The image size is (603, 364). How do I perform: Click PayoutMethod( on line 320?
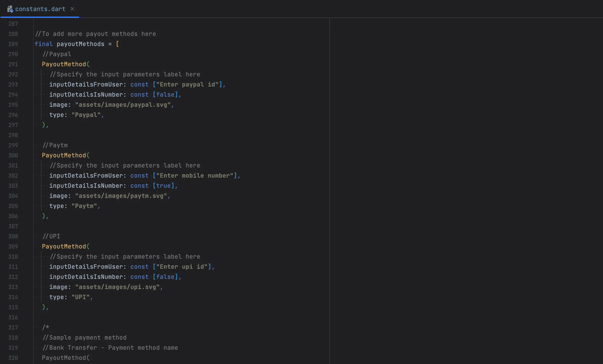pos(66,358)
